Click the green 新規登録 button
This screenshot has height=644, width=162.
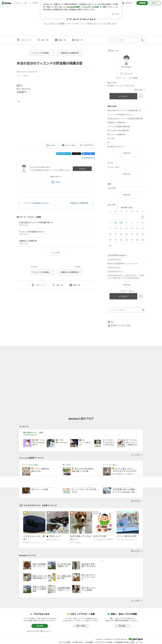point(142,3)
